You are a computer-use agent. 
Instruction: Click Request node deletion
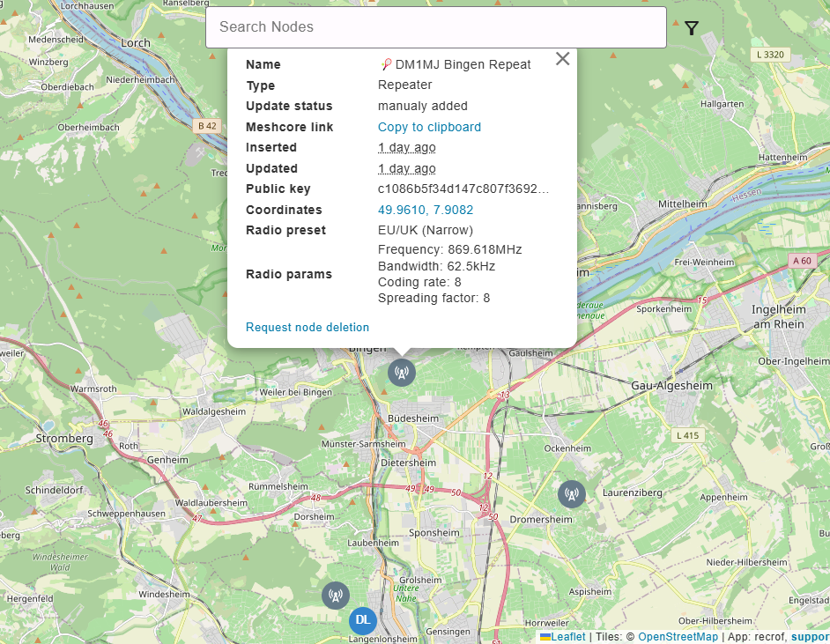tap(308, 327)
